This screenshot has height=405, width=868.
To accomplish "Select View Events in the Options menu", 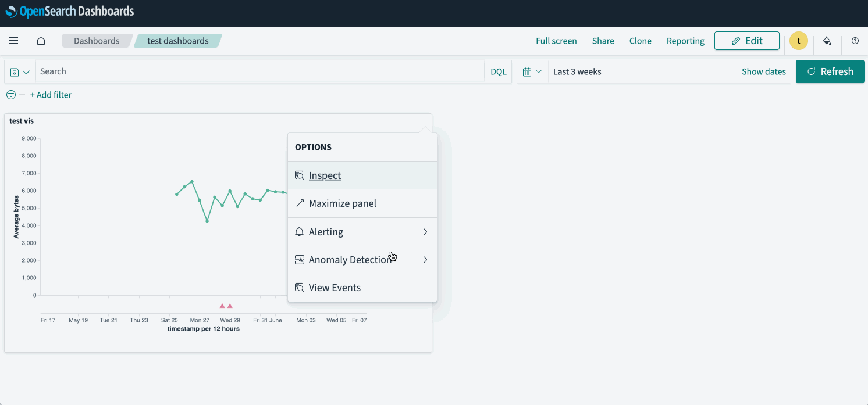I will point(335,287).
